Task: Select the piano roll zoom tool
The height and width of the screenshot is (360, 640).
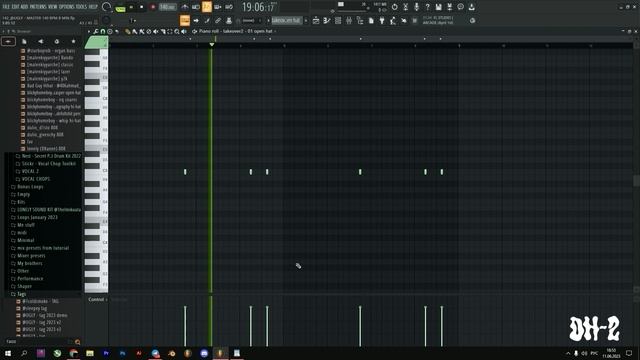Action: (177, 31)
